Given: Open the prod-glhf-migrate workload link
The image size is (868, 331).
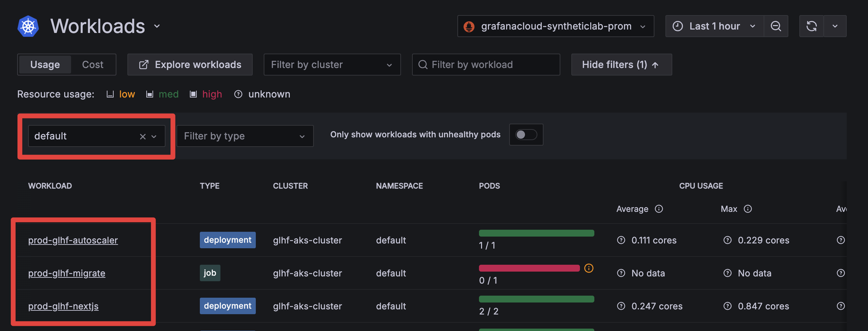Looking at the screenshot, I should (67, 273).
